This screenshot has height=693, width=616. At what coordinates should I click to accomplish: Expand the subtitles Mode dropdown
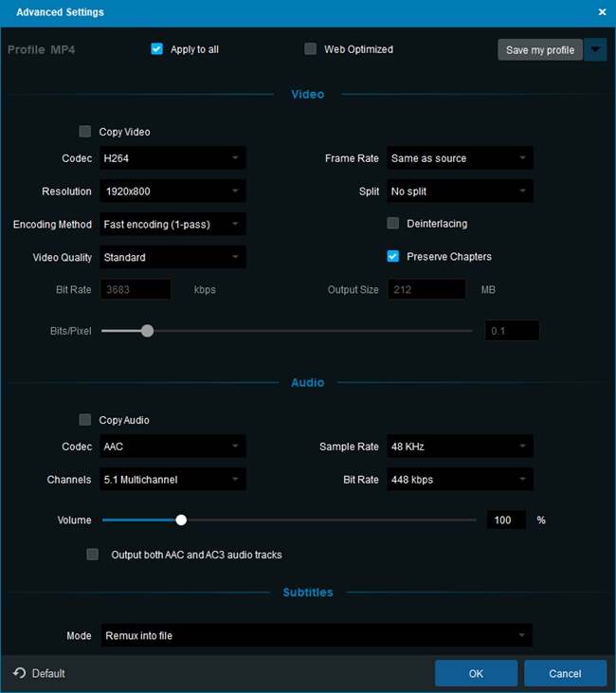(316, 636)
